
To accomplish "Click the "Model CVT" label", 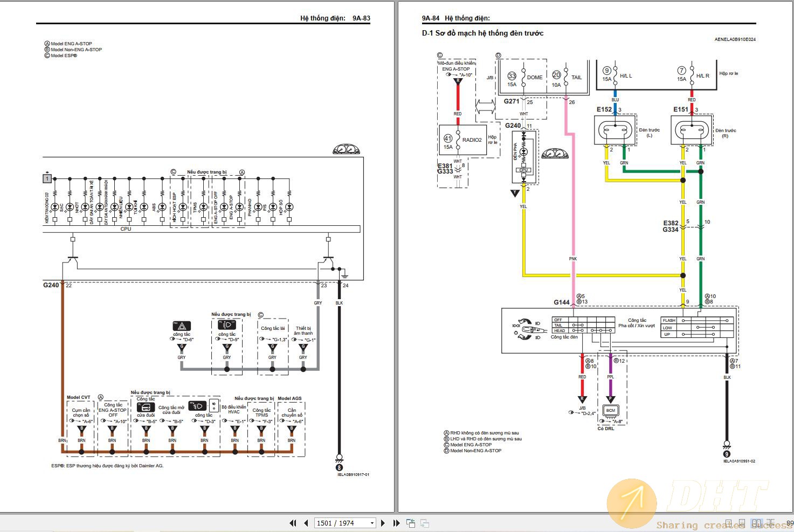I will pyautogui.click(x=79, y=398).
